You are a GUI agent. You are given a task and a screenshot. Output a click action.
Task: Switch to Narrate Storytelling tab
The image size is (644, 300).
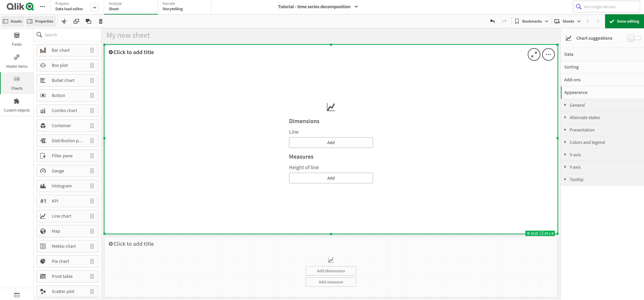tap(184, 7)
